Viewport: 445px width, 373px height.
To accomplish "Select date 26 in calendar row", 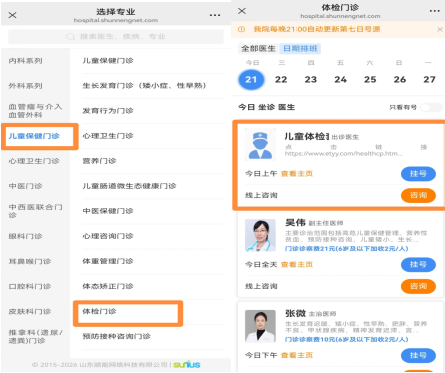I will [400, 79].
